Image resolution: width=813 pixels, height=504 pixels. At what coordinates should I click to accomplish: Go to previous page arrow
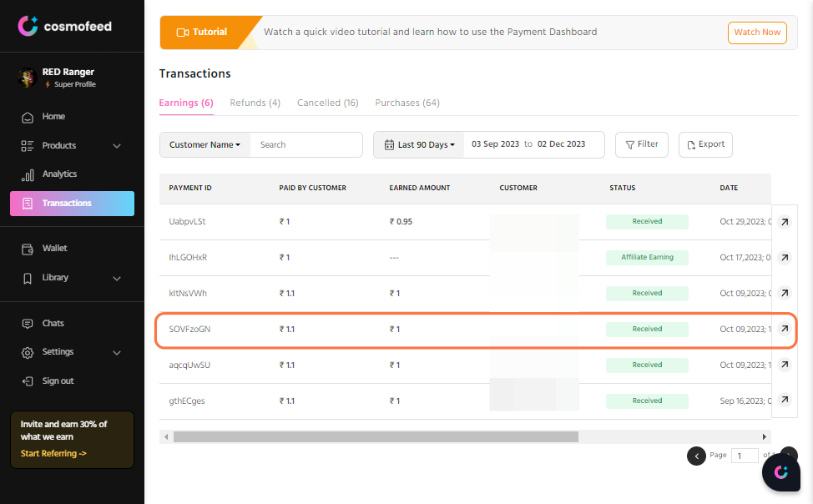696,456
